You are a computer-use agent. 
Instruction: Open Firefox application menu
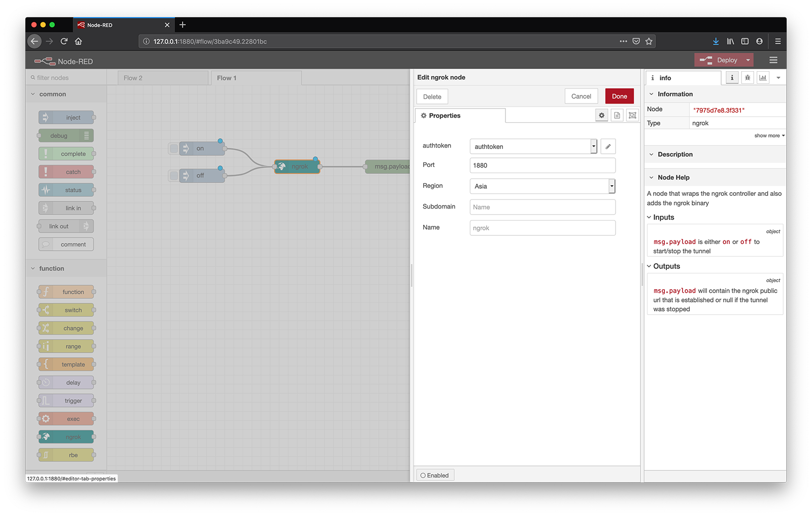click(777, 41)
